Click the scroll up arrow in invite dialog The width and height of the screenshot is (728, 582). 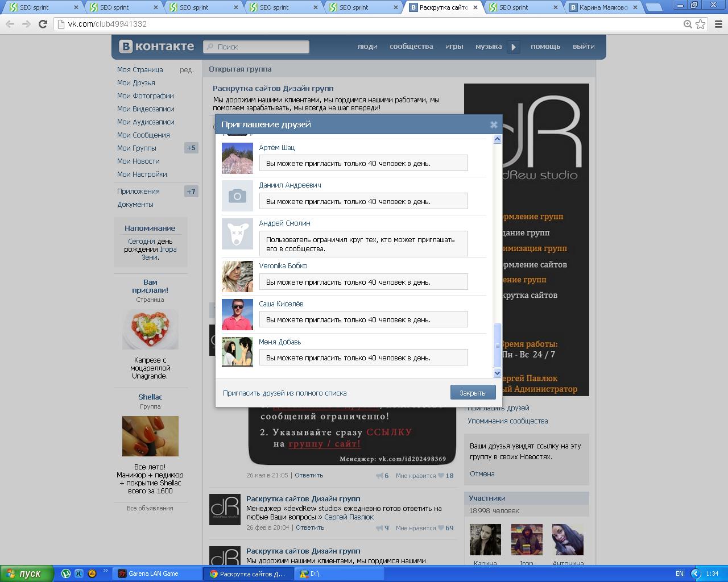pos(497,139)
